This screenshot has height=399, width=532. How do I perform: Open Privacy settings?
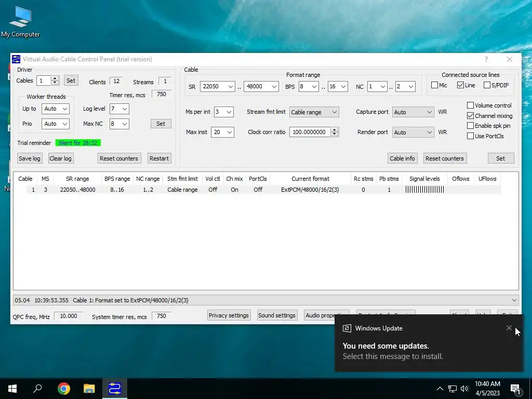[229, 315]
